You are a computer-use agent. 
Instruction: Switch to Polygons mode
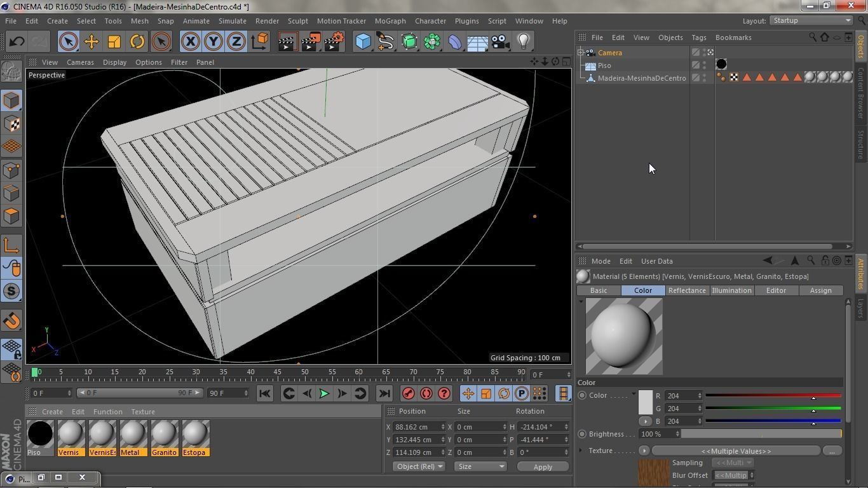tap(11, 215)
